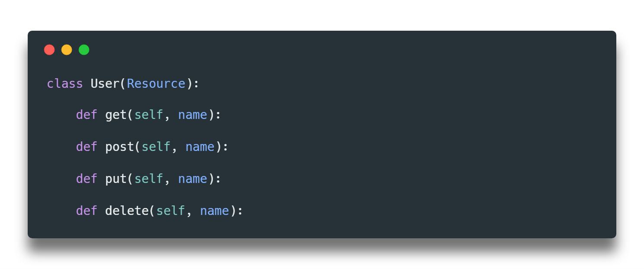
Task: Click the 'delete' method name
Action: coord(127,211)
